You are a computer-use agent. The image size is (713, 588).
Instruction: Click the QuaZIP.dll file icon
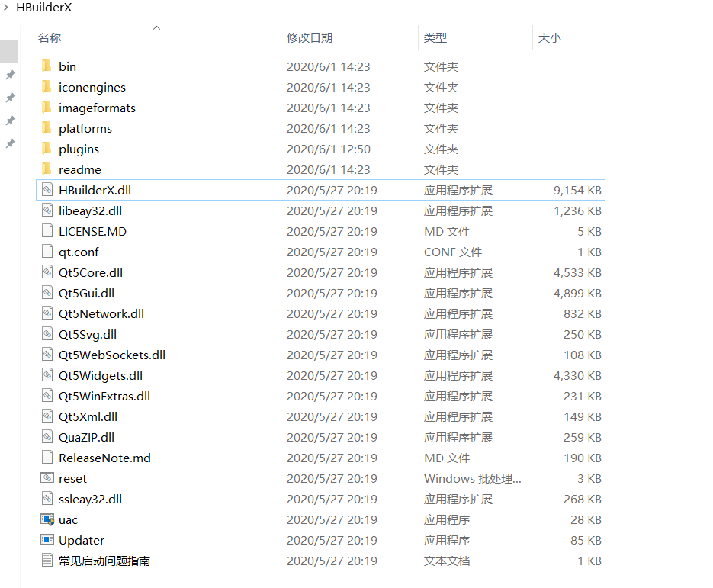pyautogui.click(x=47, y=436)
